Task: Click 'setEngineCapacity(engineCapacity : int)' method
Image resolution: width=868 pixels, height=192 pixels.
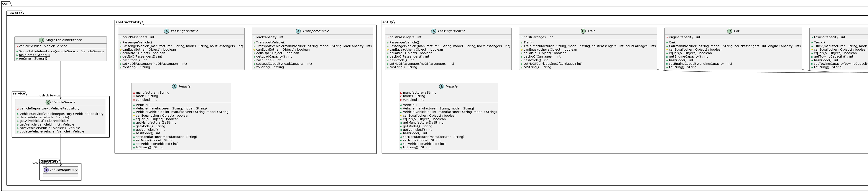Action: point(700,64)
